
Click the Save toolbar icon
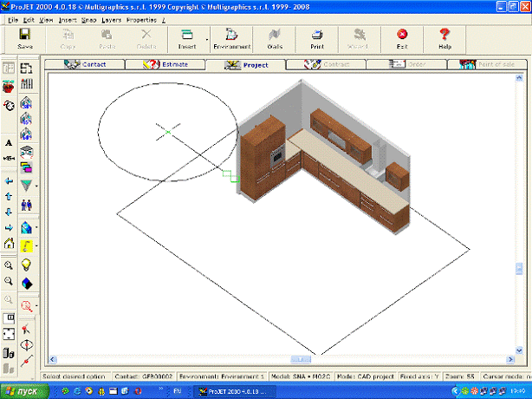24,37
